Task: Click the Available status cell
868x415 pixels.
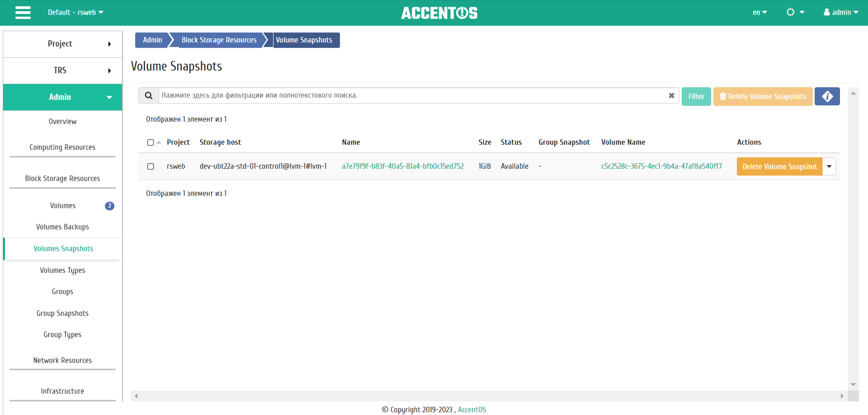Action: pos(514,166)
